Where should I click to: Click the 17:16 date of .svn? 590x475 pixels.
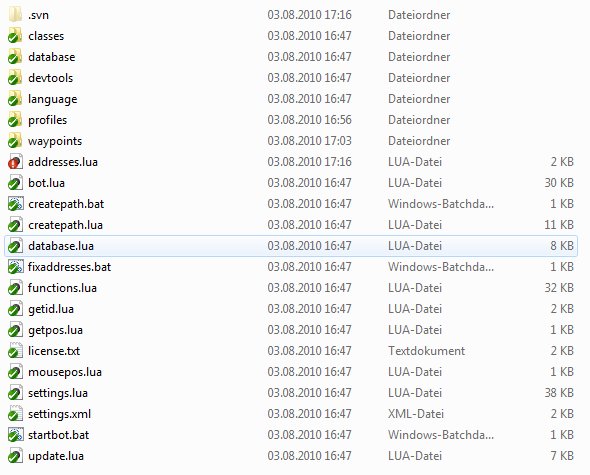click(309, 15)
